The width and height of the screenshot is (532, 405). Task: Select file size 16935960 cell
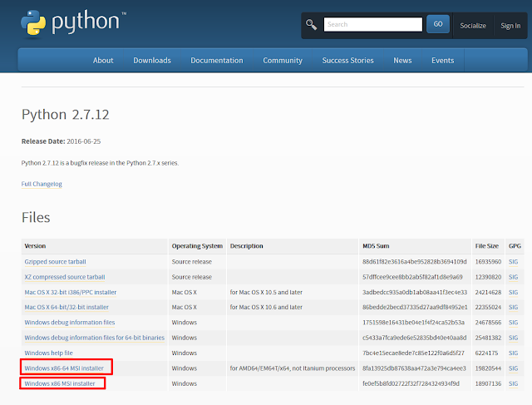point(488,262)
